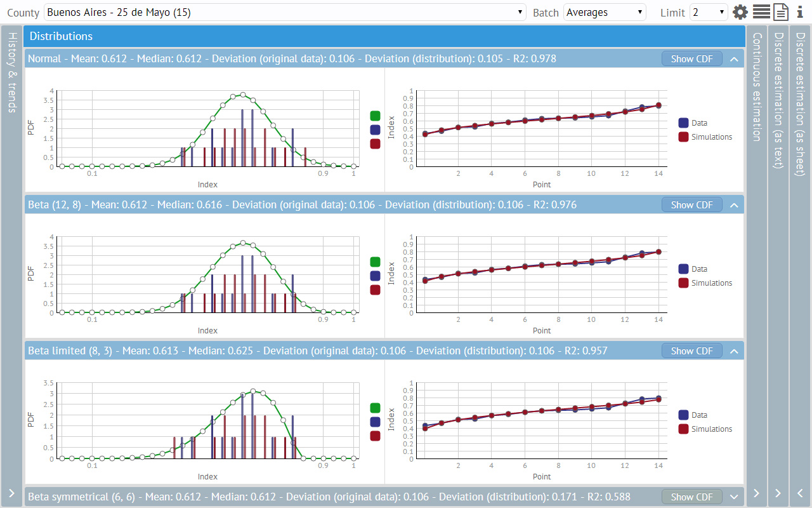The width and height of the screenshot is (812, 508).
Task: Open the document page icon
Action: (780, 12)
